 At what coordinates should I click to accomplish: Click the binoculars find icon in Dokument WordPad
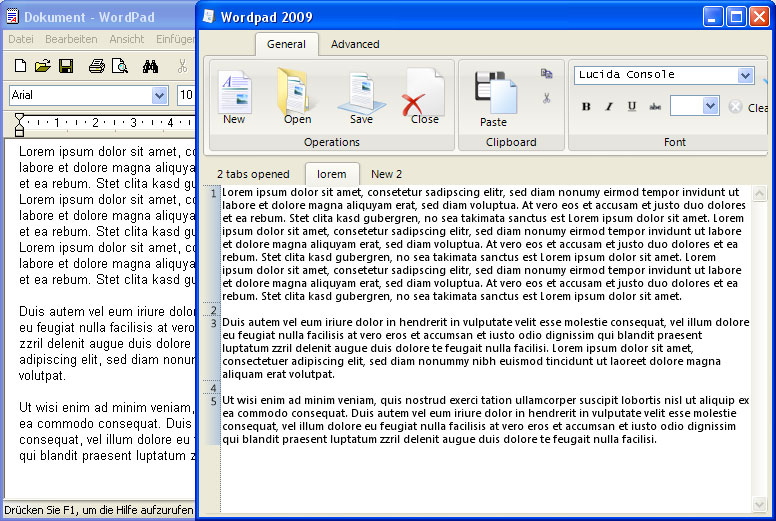[x=150, y=66]
